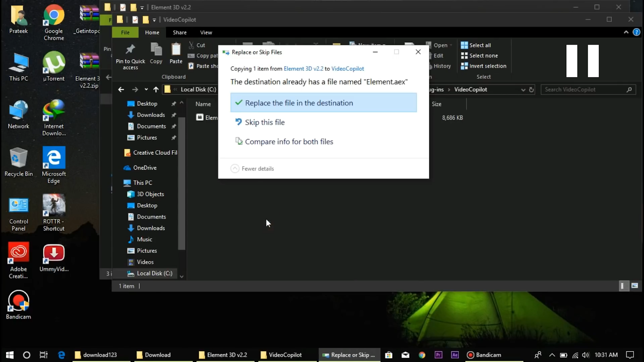Choose Skip this file
644x362 pixels.
324,122
